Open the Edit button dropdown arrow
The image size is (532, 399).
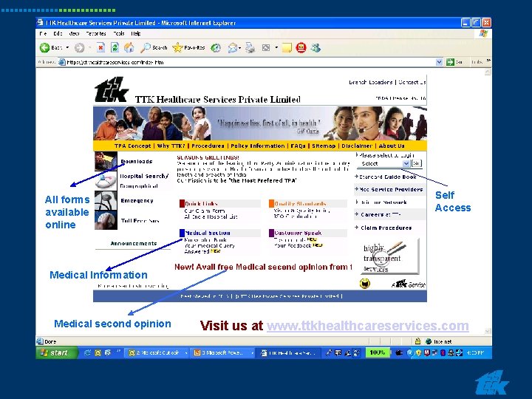tap(276, 48)
